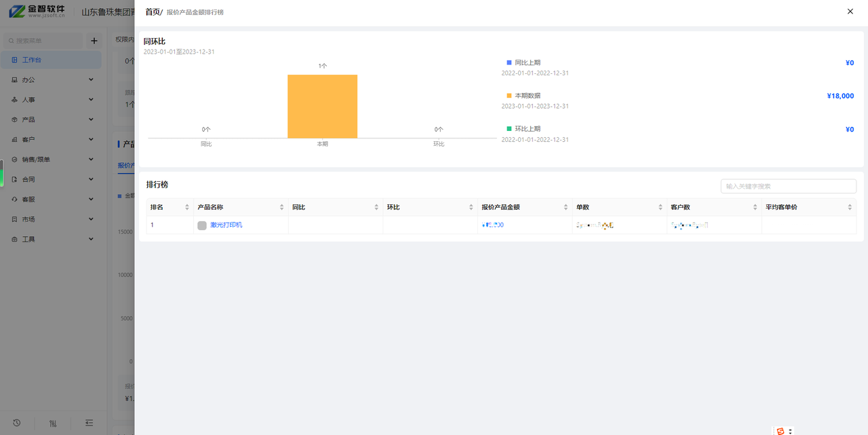
Task: Click the 激光打印机 product thumbnail icon
Action: pyautogui.click(x=202, y=225)
